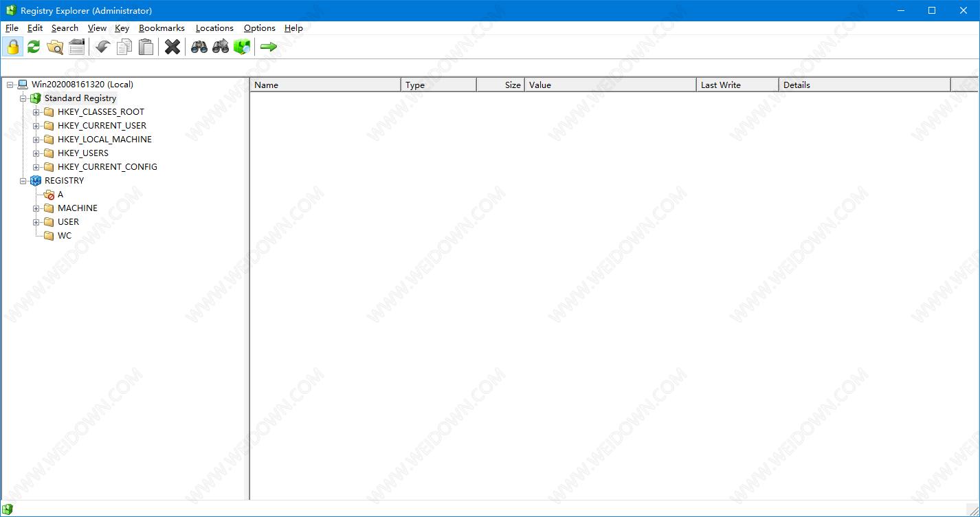Select the USER label under REGISTRY
This screenshot has height=517, width=980.
[x=68, y=222]
